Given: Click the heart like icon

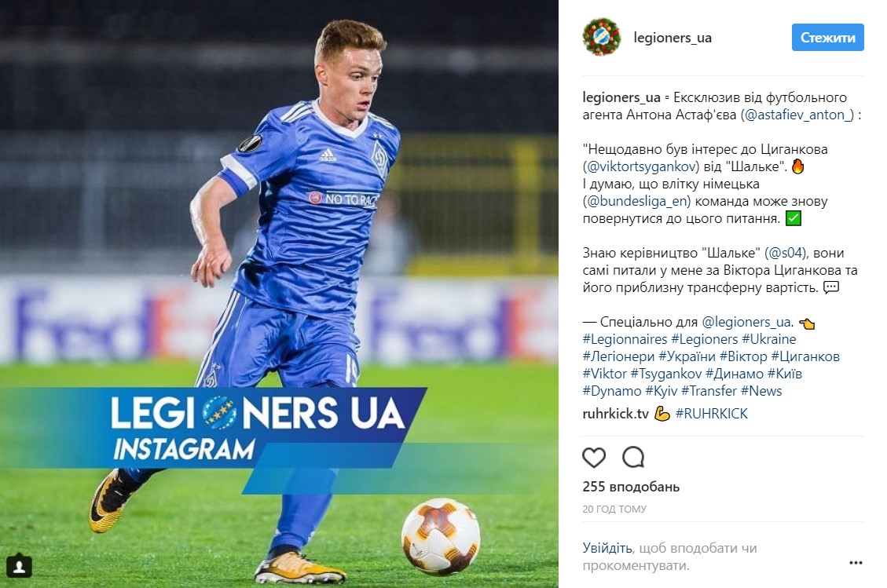Looking at the screenshot, I should point(593,458).
